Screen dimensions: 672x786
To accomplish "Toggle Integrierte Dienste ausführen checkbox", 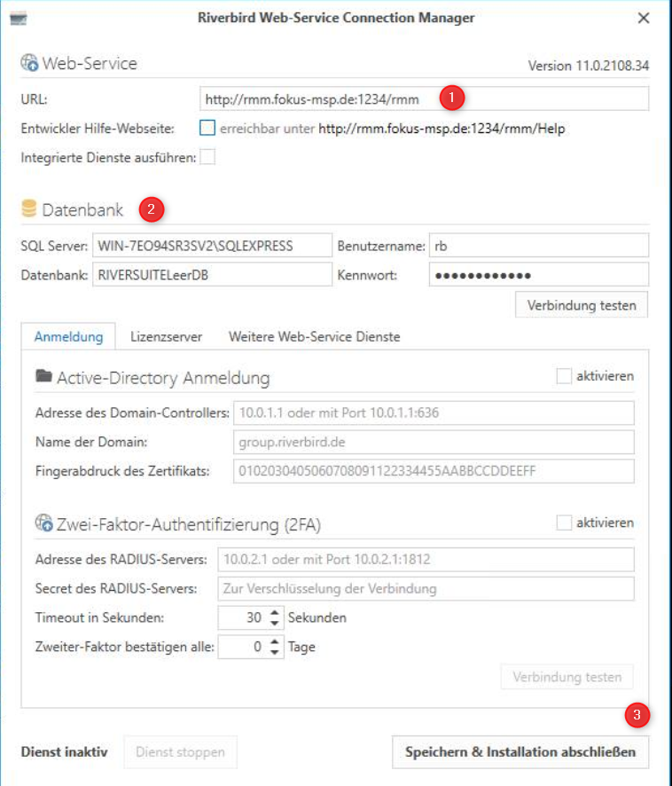I will (x=207, y=157).
